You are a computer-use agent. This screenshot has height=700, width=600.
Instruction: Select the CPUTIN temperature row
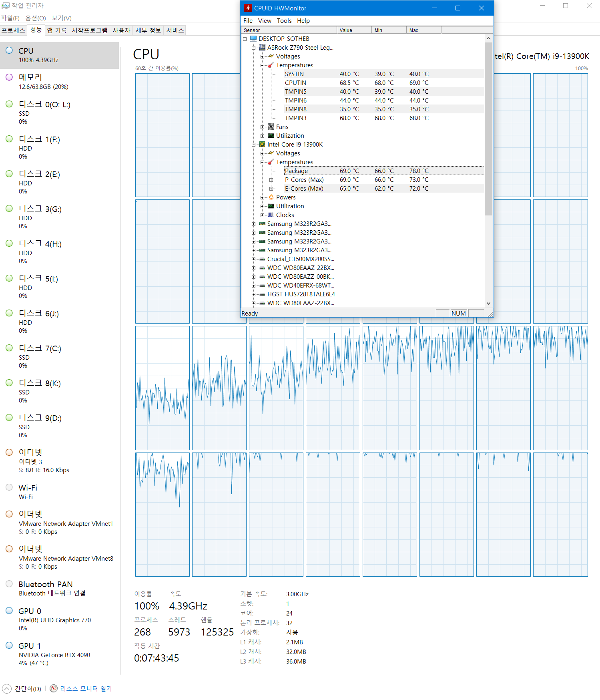[x=383, y=82]
